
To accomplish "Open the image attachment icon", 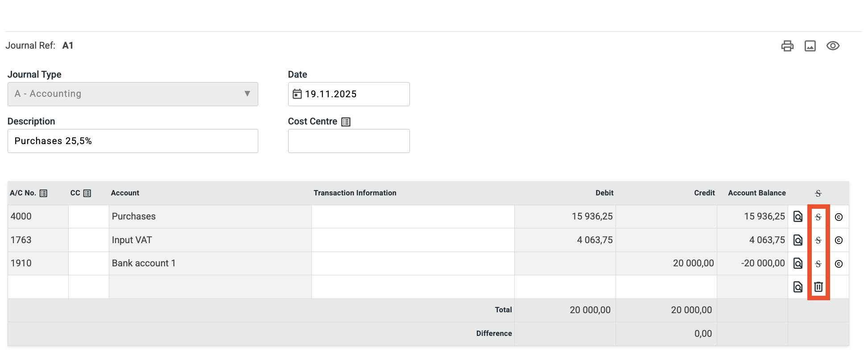I will click(810, 46).
